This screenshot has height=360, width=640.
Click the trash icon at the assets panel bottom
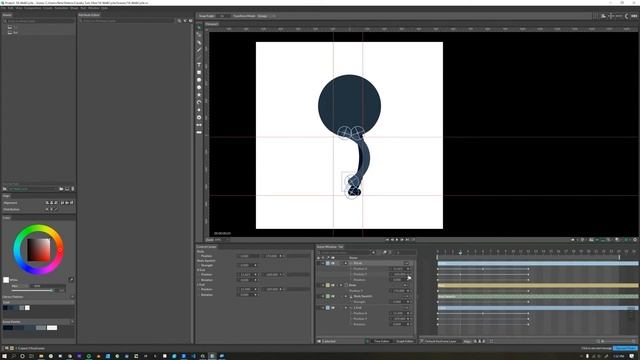pos(73,189)
